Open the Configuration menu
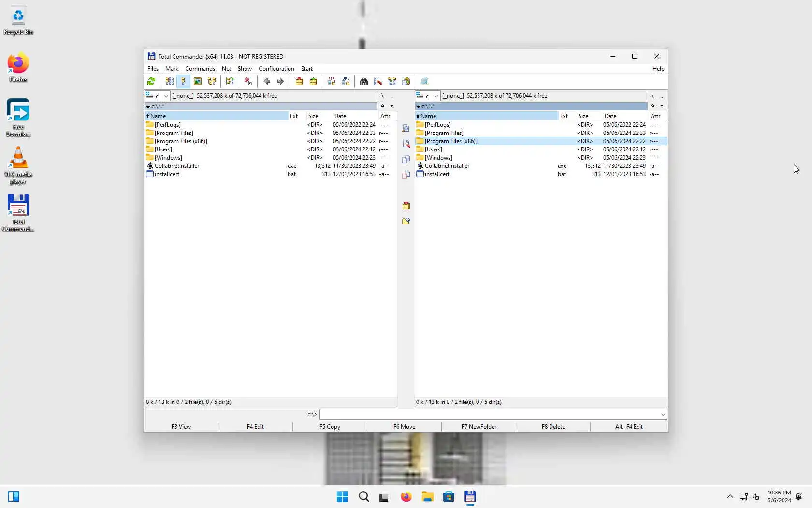Screen dimensions: 812x508 [x=276, y=69]
